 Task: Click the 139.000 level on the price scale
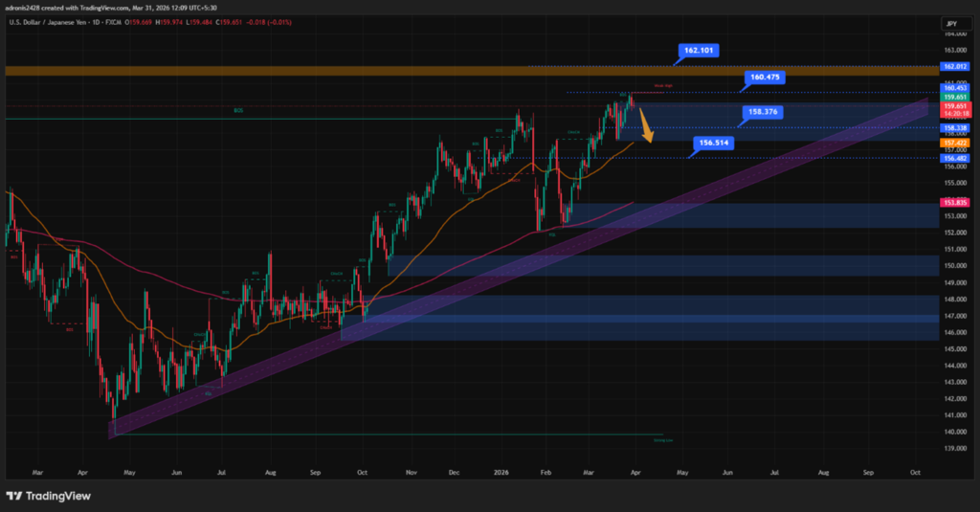tap(956, 448)
